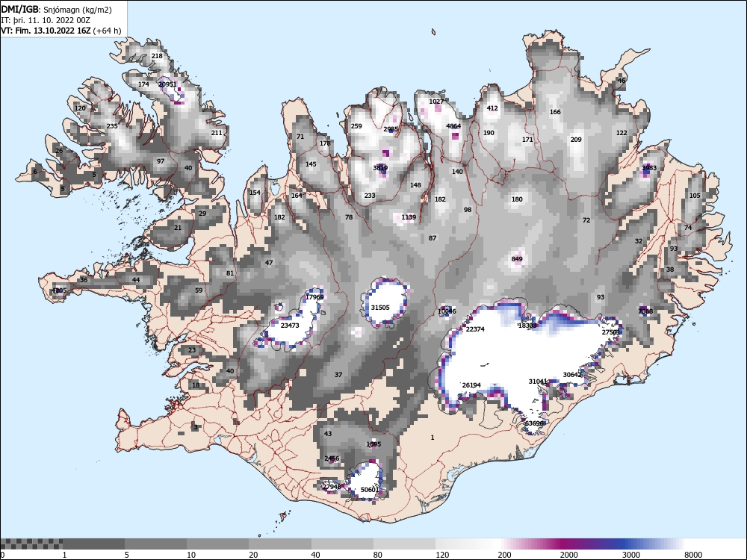Click the map value '3819'
Image resolution: width=747 pixels, height=560 pixels.
coord(380,168)
